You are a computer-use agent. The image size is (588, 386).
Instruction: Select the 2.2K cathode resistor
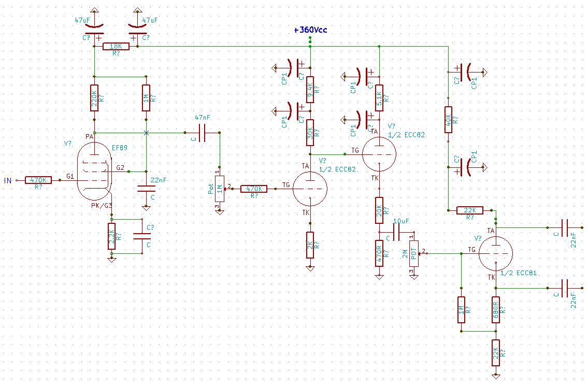pos(111,236)
